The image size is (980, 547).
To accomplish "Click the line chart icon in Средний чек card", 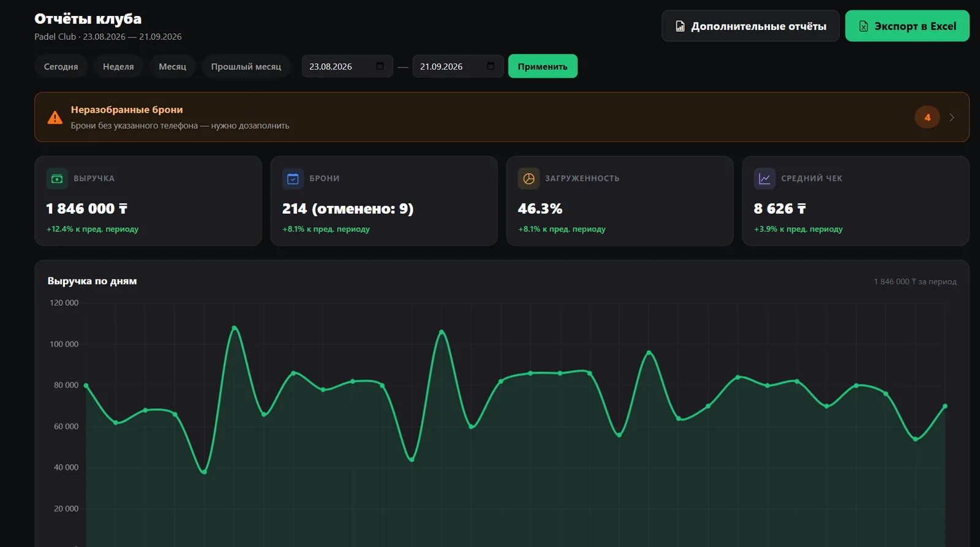I will pyautogui.click(x=764, y=179).
